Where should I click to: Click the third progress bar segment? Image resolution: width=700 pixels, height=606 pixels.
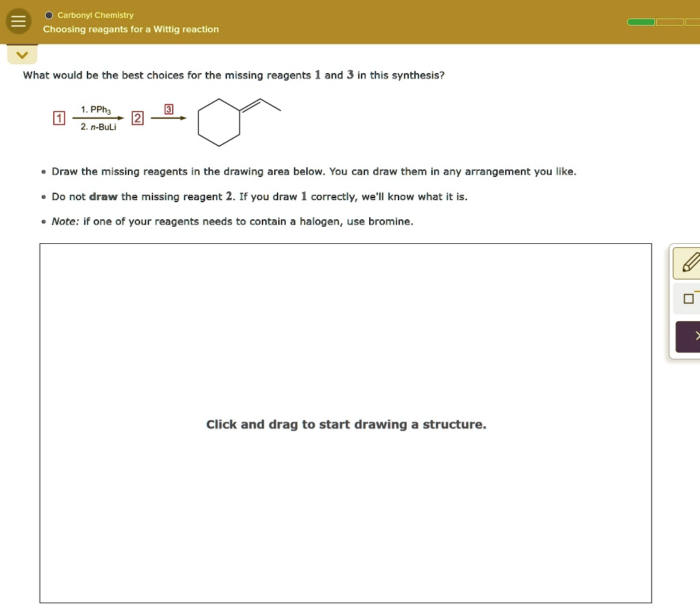(x=693, y=22)
